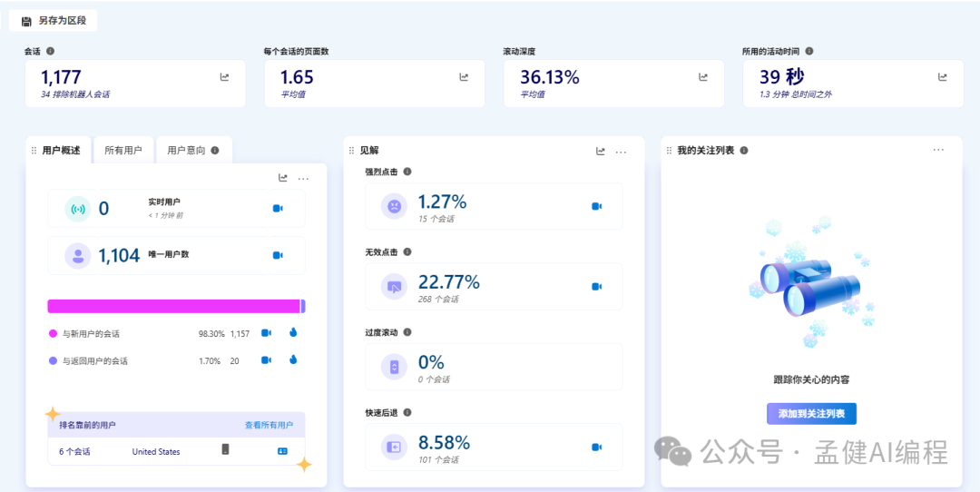Click info icon beside 所用的活动时间
Viewport: 980px width, 492px height.
[x=809, y=51]
